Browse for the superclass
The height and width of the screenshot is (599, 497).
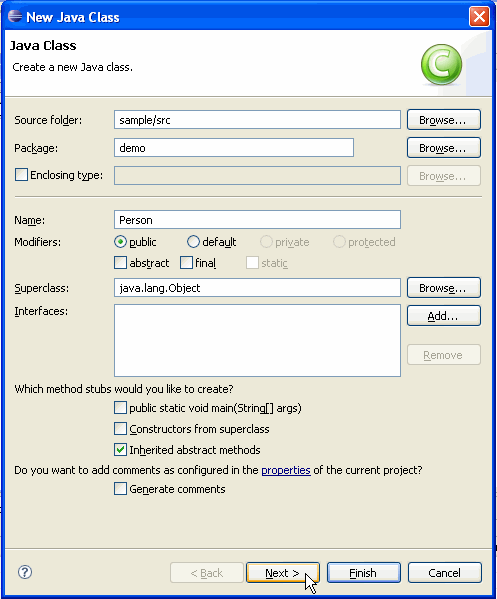444,288
